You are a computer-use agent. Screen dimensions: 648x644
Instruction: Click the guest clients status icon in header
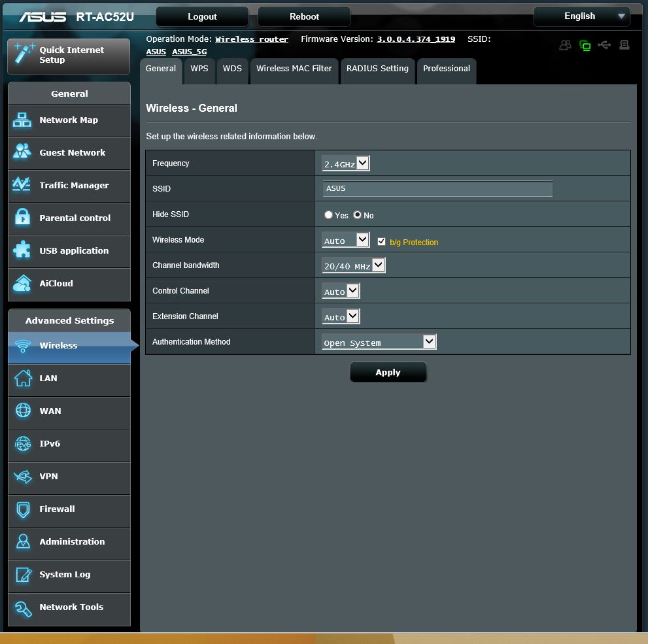pyautogui.click(x=566, y=44)
